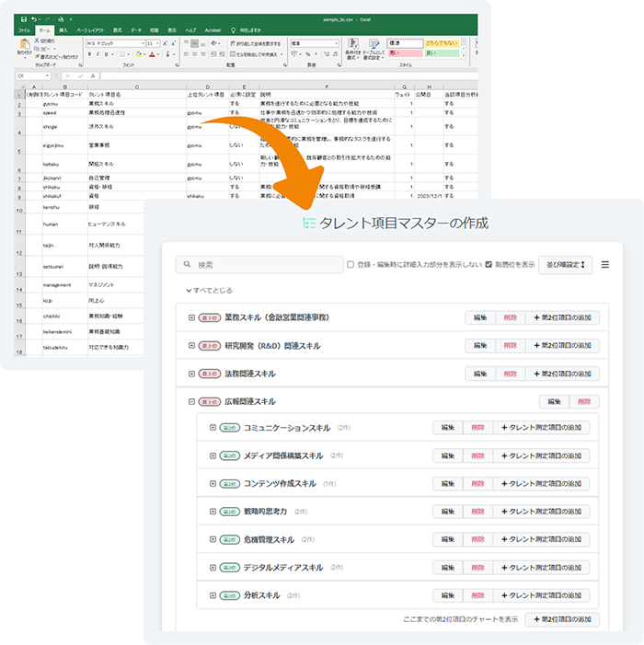Open the 挿入 ribbon tab
This screenshot has height=645, width=644.
point(63,30)
